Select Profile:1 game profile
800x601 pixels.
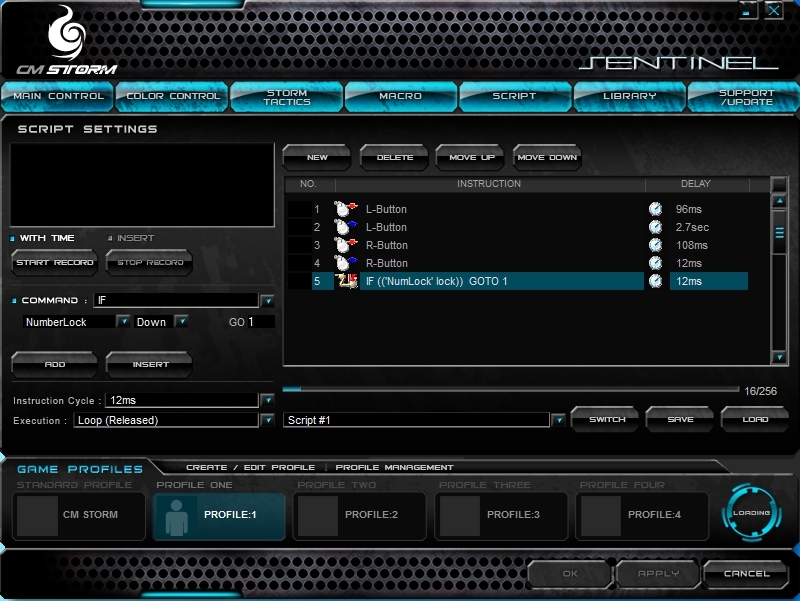point(219,515)
